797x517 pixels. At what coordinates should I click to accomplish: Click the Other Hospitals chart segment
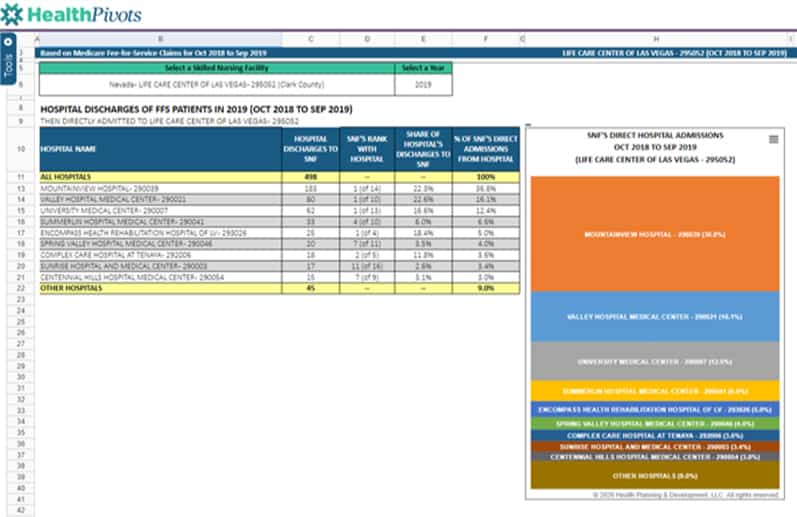pos(655,475)
